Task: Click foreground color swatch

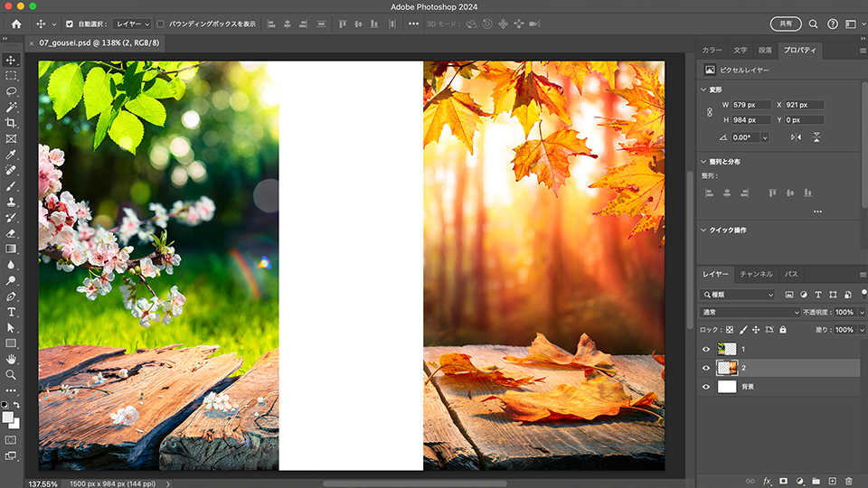Action: point(7,418)
